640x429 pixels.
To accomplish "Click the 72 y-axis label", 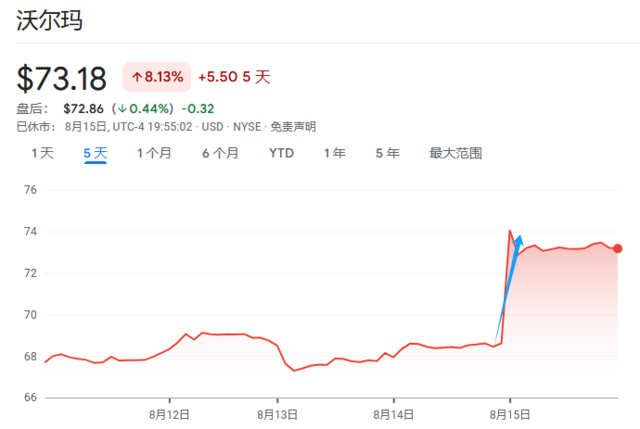I will (30, 273).
